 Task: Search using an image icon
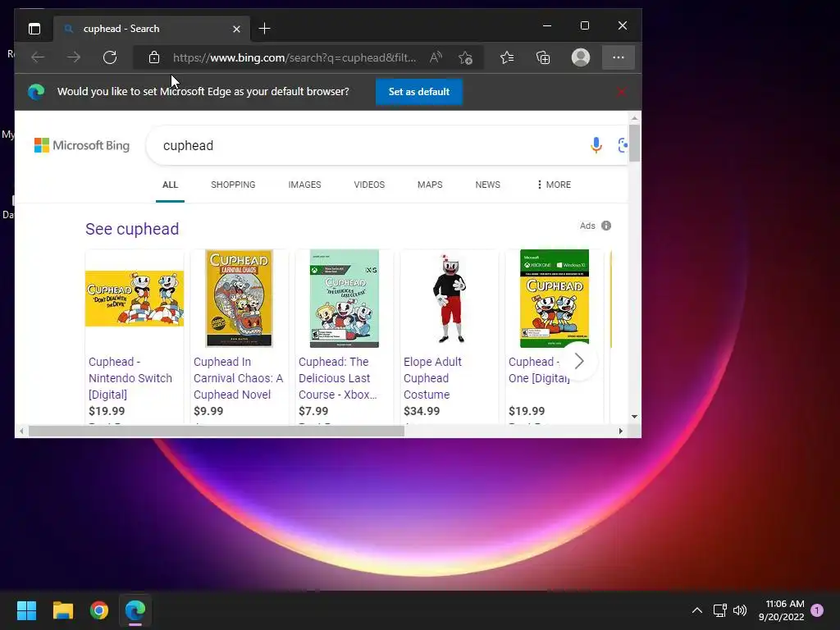[623, 145]
